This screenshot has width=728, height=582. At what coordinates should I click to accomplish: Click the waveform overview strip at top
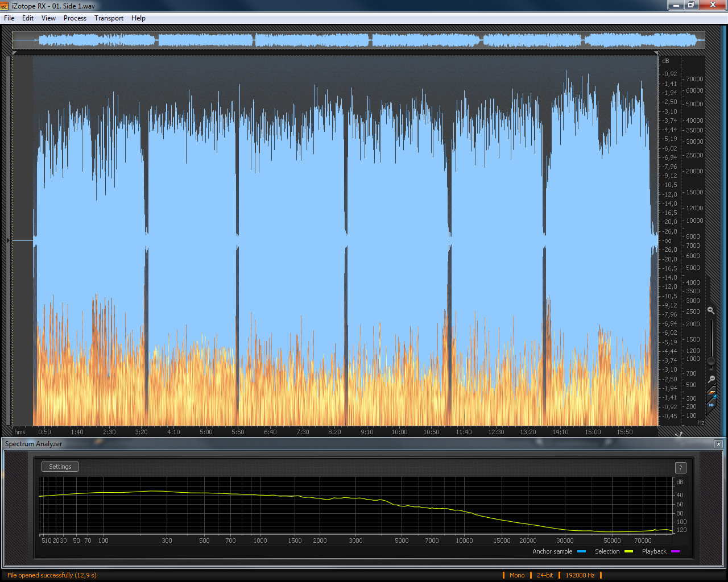358,40
